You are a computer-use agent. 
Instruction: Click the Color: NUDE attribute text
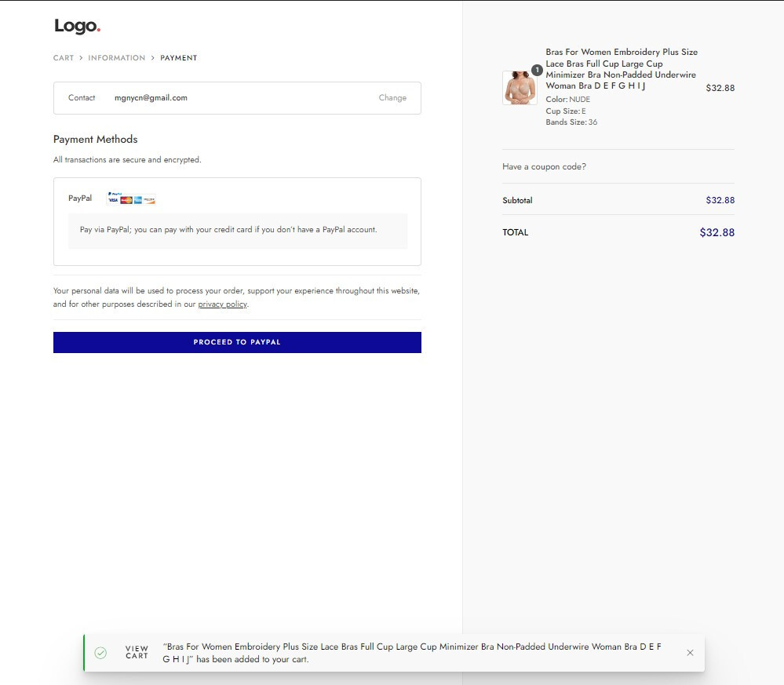coord(567,100)
